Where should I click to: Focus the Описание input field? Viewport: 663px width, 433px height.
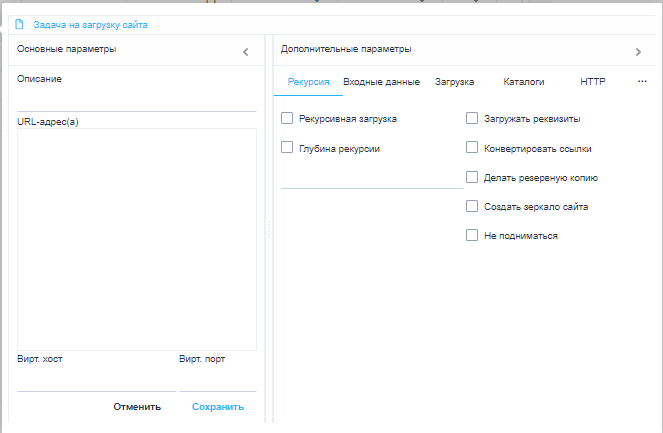137,100
